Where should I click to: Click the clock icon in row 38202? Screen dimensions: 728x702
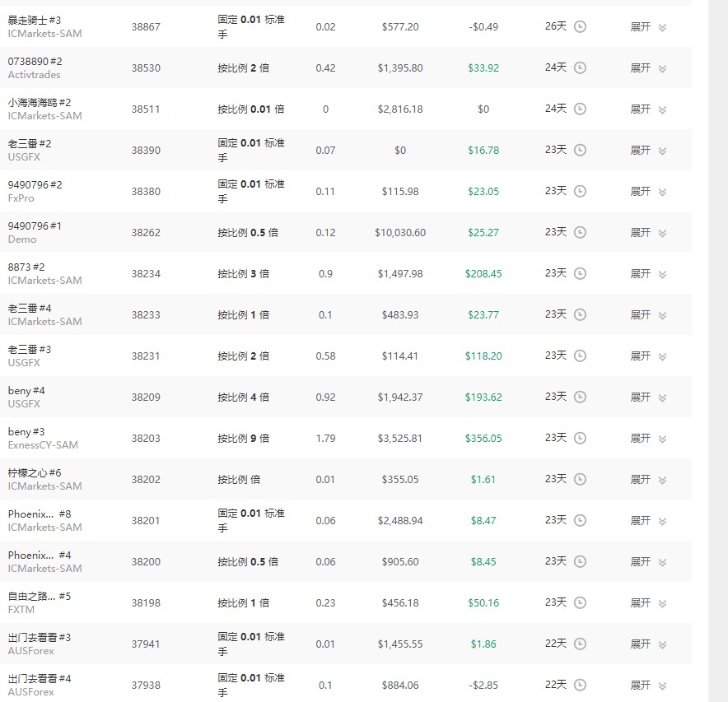click(x=580, y=479)
